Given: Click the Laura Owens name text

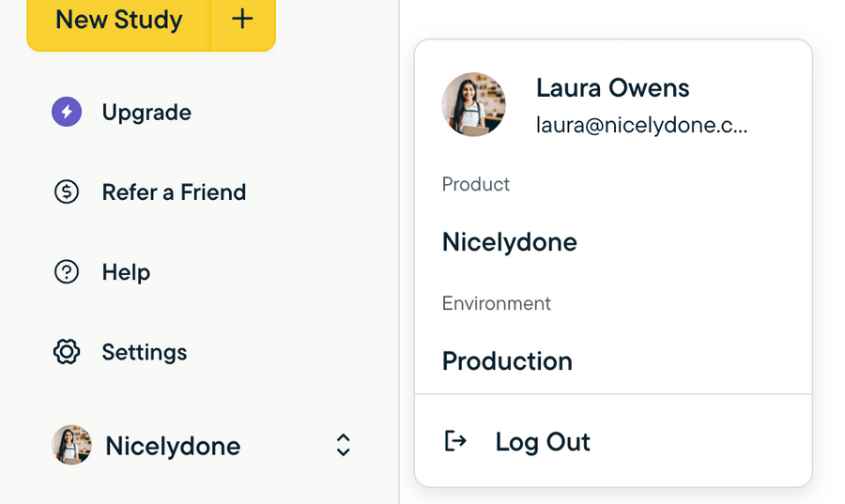Looking at the screenshot, I should pos(613,88).
